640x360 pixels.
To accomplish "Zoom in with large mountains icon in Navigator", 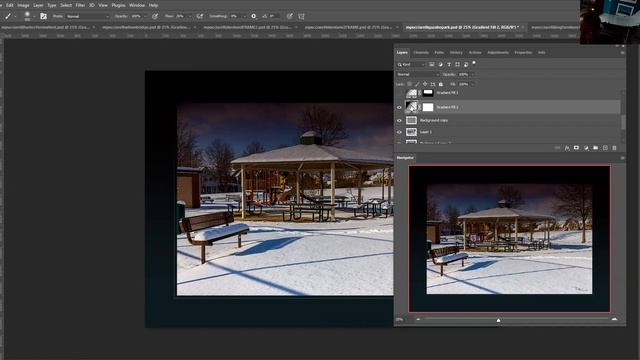I will 614,319.
